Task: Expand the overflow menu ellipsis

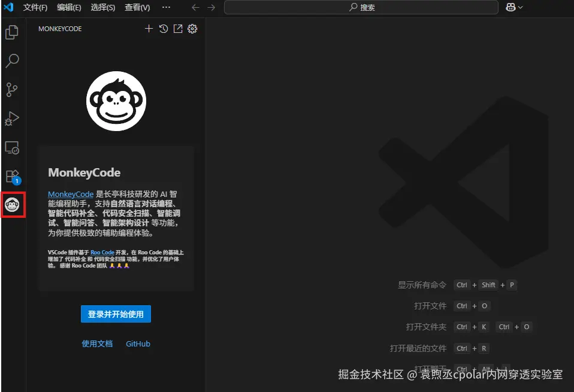Action: point(166,7)
